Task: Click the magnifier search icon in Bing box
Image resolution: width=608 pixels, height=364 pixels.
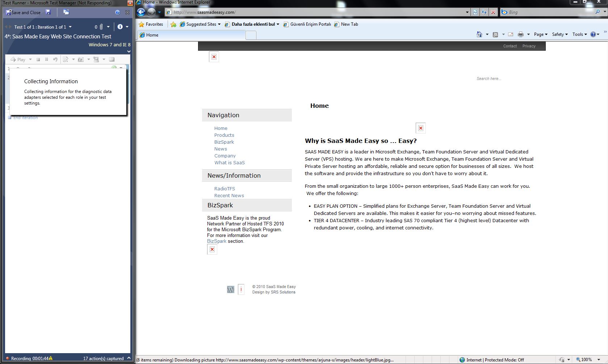Action: click(597, 12)
